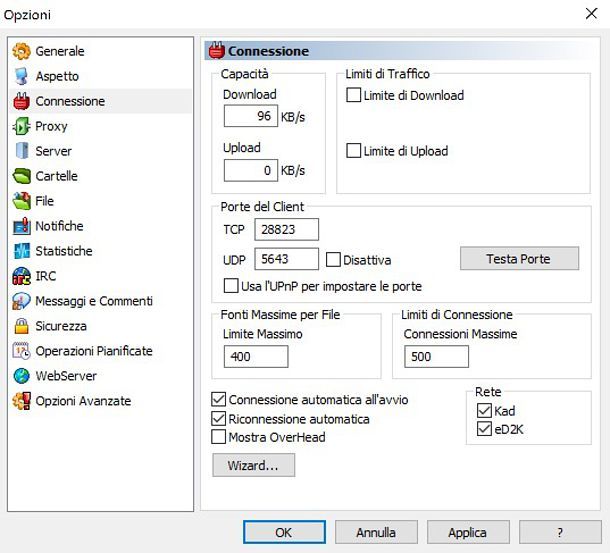Tick the Disattiva UDP checkbox
610x553 pixels.
coord(333,260)
